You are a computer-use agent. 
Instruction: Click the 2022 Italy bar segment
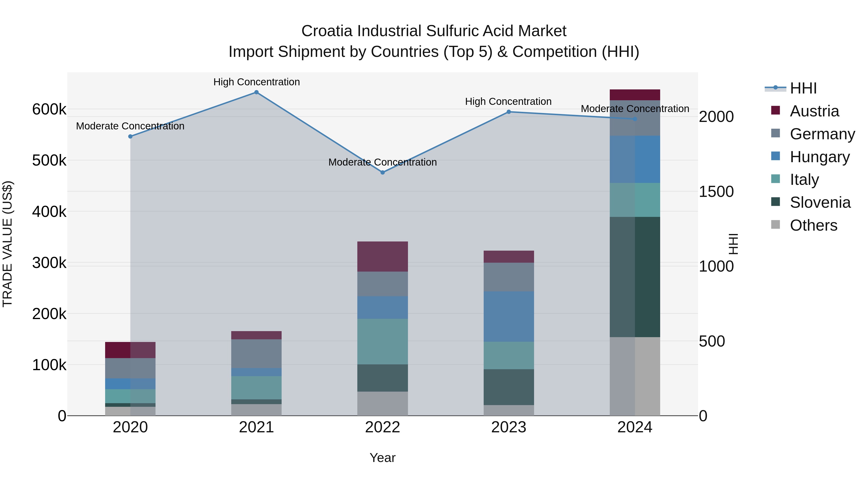(x=382, y=341)
